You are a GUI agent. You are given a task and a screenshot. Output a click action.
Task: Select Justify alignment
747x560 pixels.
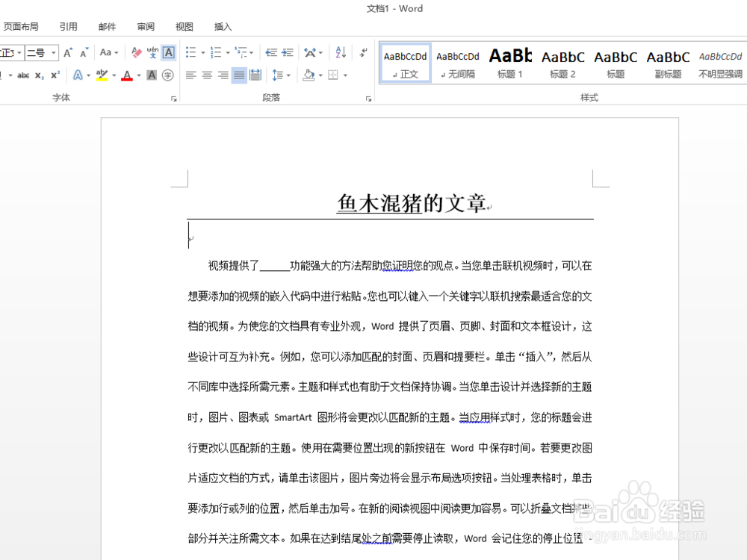[x=239, y=75]
